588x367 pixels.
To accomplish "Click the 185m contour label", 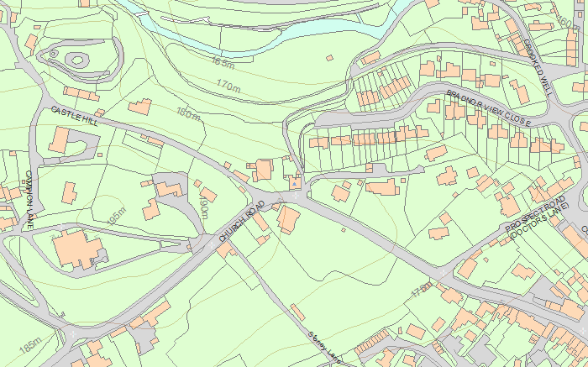I will [x=30, y=346].
